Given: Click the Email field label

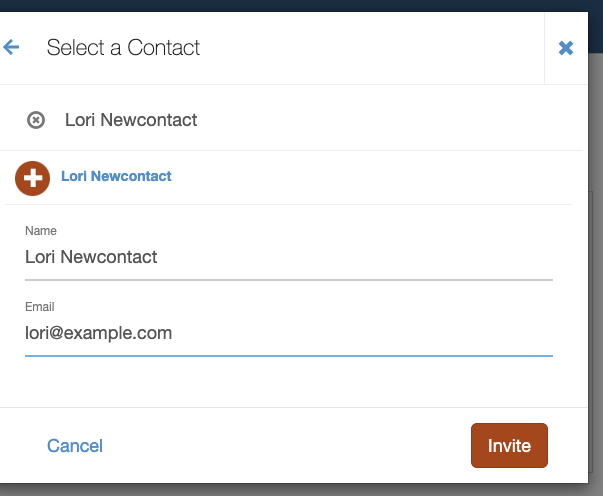Looking at the screenshot, I should click(x=40, y=307).
